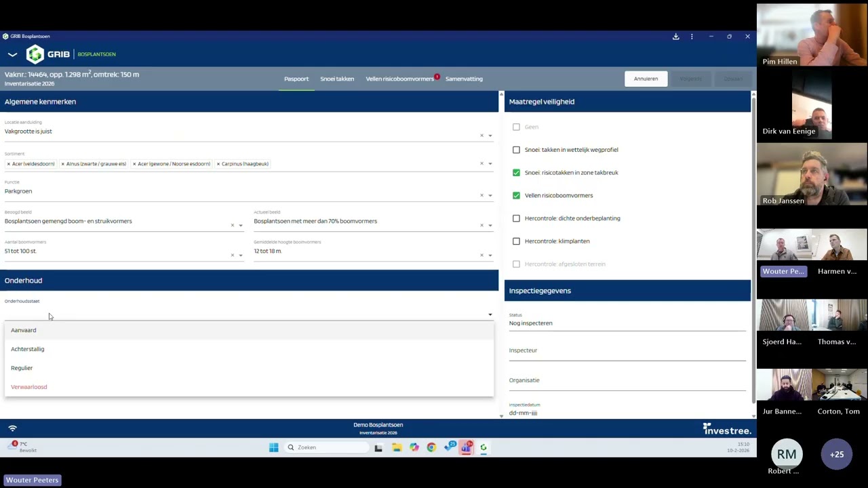The height and width of the screenshot is (488, 868).
Task: Clear the Gemiddelde hoogte boomvormers value
Action: pos(481,255)
